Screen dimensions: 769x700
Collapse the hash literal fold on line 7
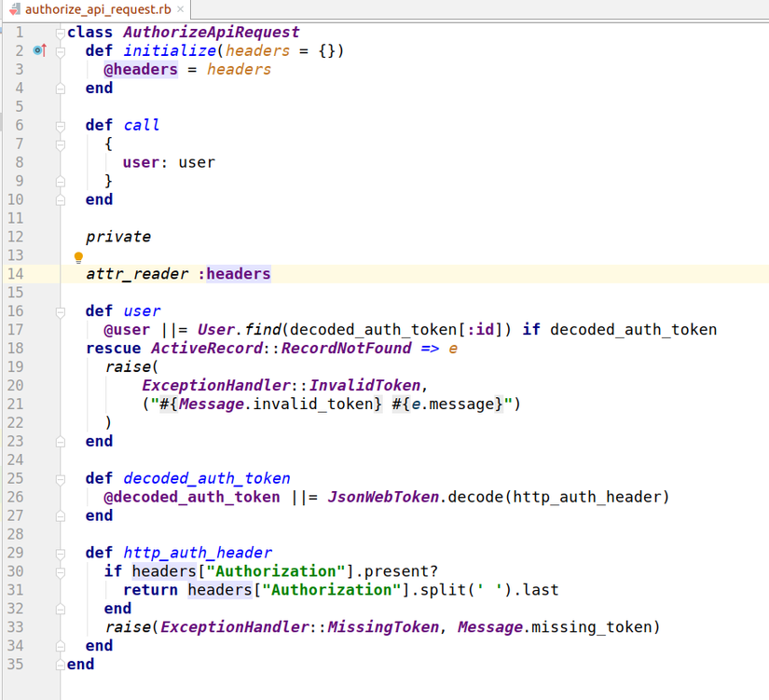61,144
